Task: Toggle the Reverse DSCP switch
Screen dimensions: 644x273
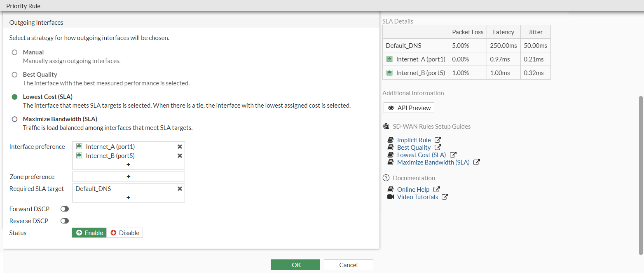Action: point(64,221)
